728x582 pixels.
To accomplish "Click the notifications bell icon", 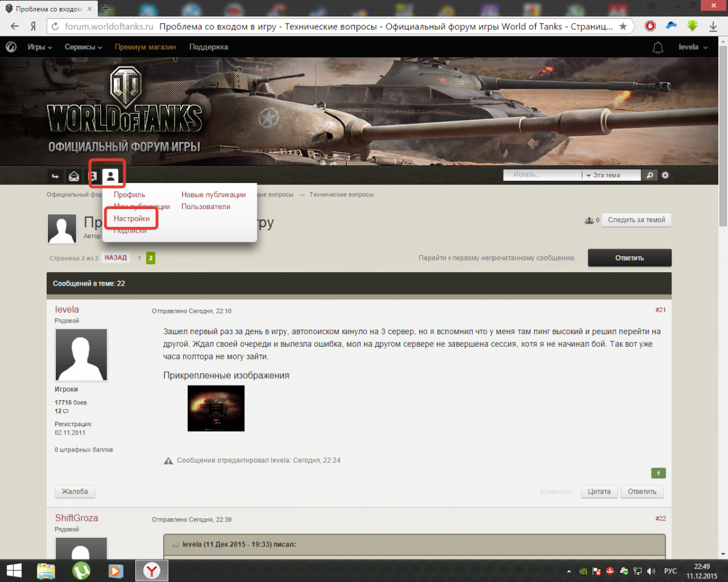I will [658, 47].
